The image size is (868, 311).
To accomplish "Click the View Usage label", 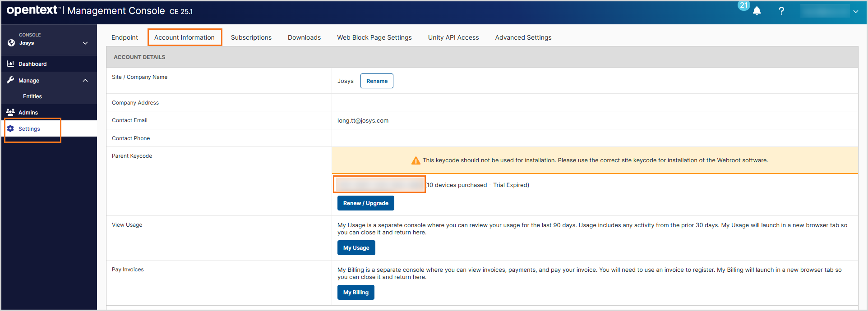I will 127,225.
